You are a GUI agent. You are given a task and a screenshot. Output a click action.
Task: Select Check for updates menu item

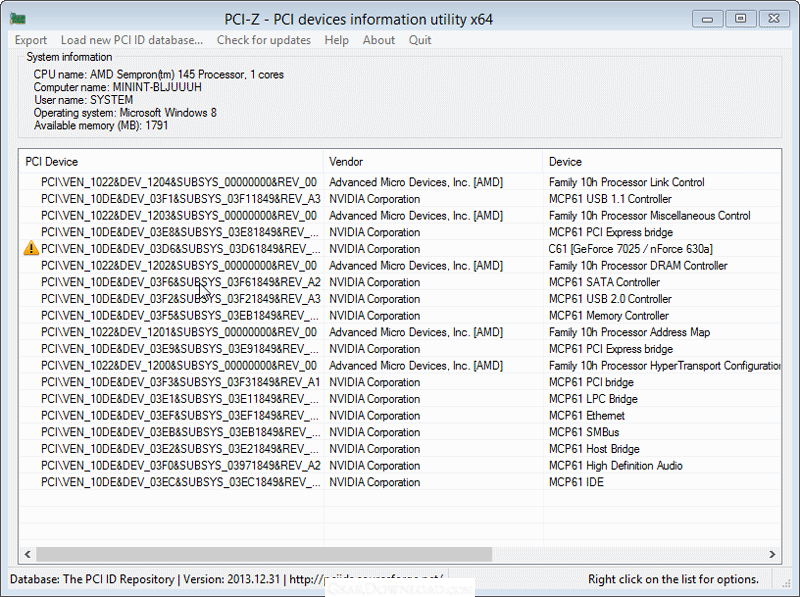tap(264, 40)
